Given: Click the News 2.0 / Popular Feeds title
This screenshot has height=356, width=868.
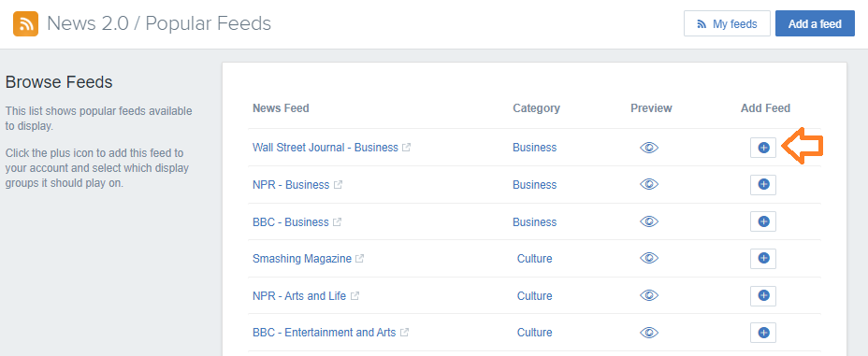Looking at the screenshot, I should tap(159, 23).
